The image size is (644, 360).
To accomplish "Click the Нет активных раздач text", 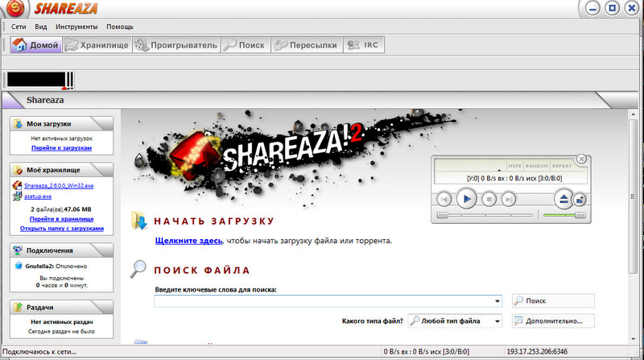I will [62, 322].
